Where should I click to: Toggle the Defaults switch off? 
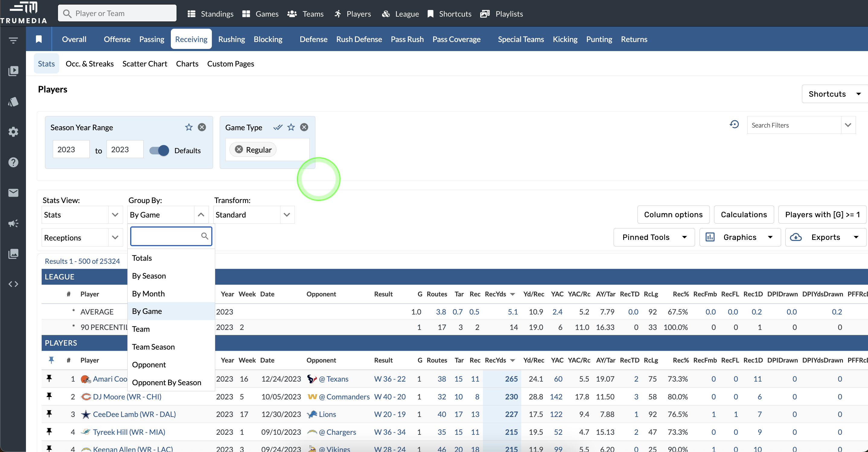click(159, 150)
